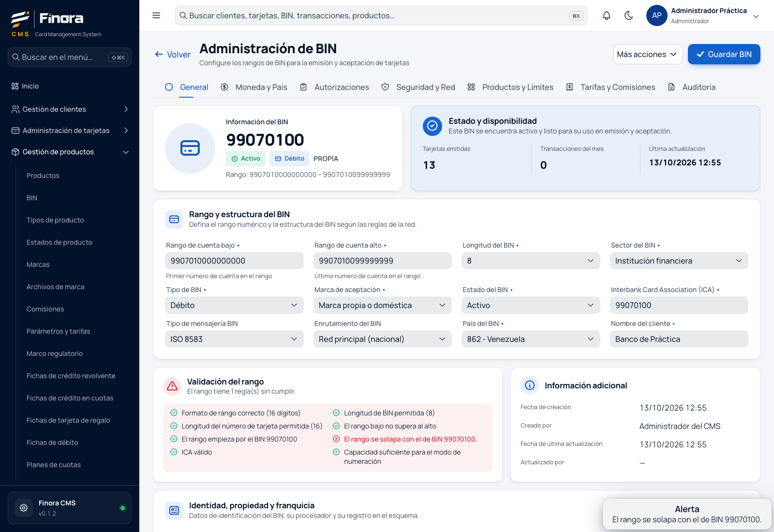
Task: Switch to Tarifas y Comisiones tab
Action: click(610, 87)
